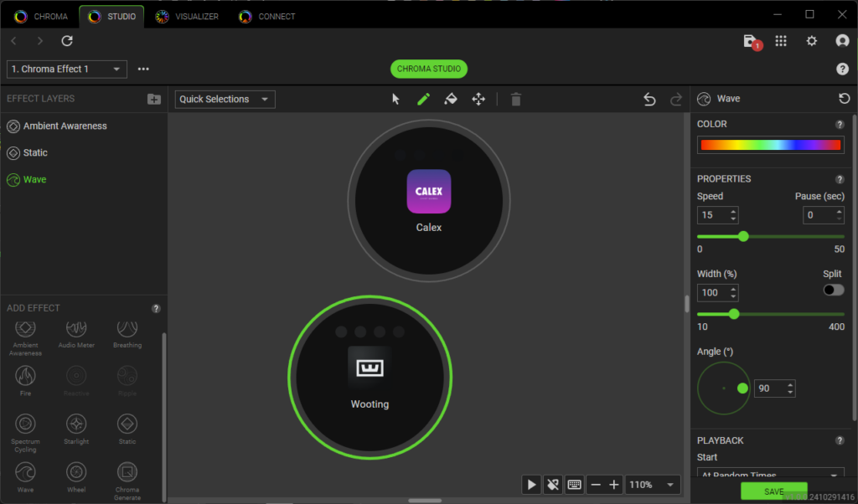Image resolution: width=858 pixels, height=504 pixels.
Task: Add the Spectrum Cycling effect
Action: (x=26, y=433)
